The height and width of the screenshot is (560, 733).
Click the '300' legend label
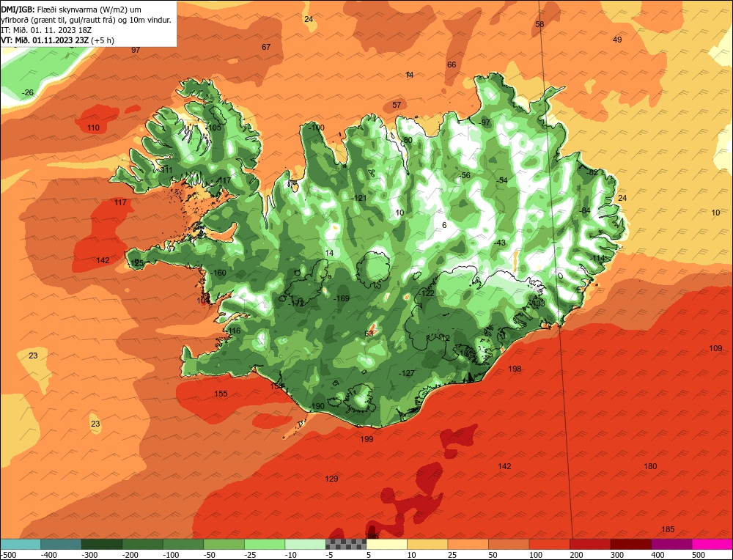click(617, 555)
